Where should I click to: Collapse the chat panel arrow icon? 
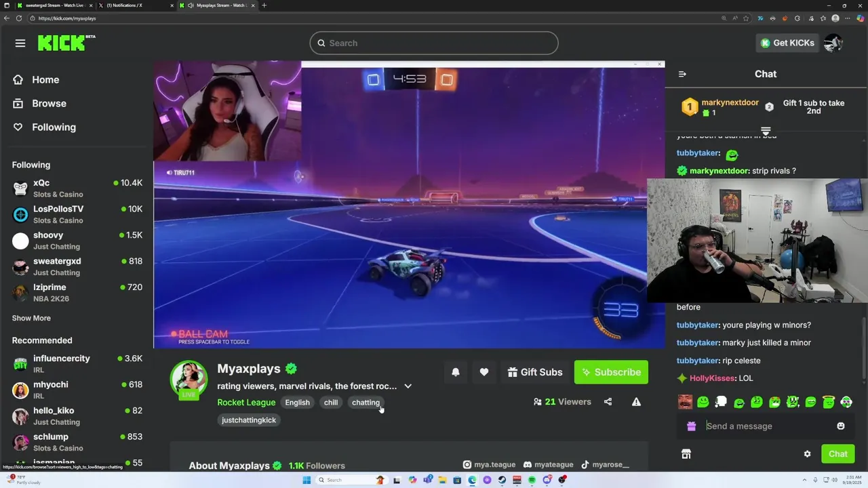coord(682,74)
